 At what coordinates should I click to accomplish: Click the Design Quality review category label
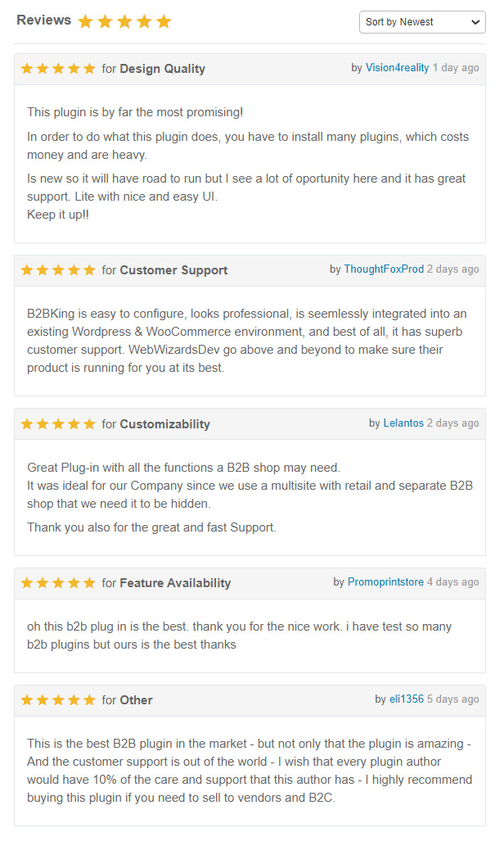[x=162, y=69]
